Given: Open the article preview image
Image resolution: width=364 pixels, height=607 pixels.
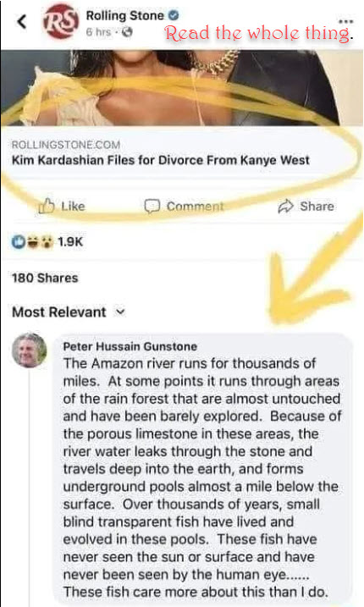Looking at the screenshot, I should click(x=182, y=87).
